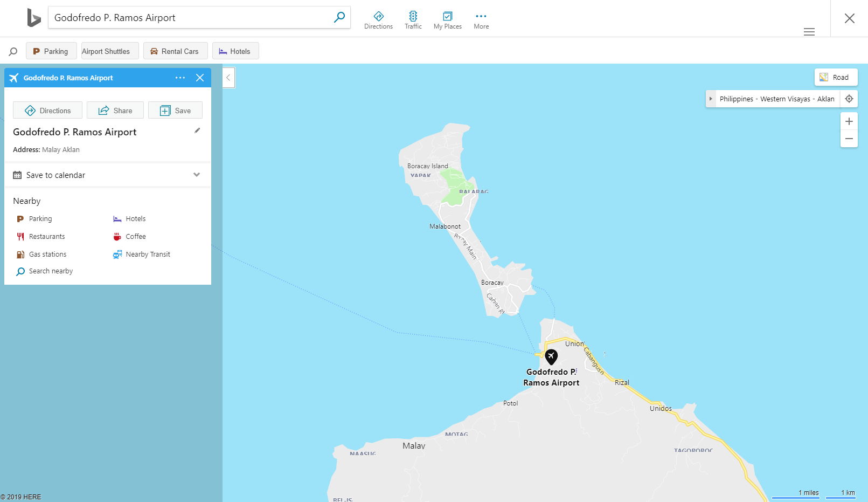The height and width of the screenshot is (502, 868).
Task: Share the airport location
Action: [115, 110]
